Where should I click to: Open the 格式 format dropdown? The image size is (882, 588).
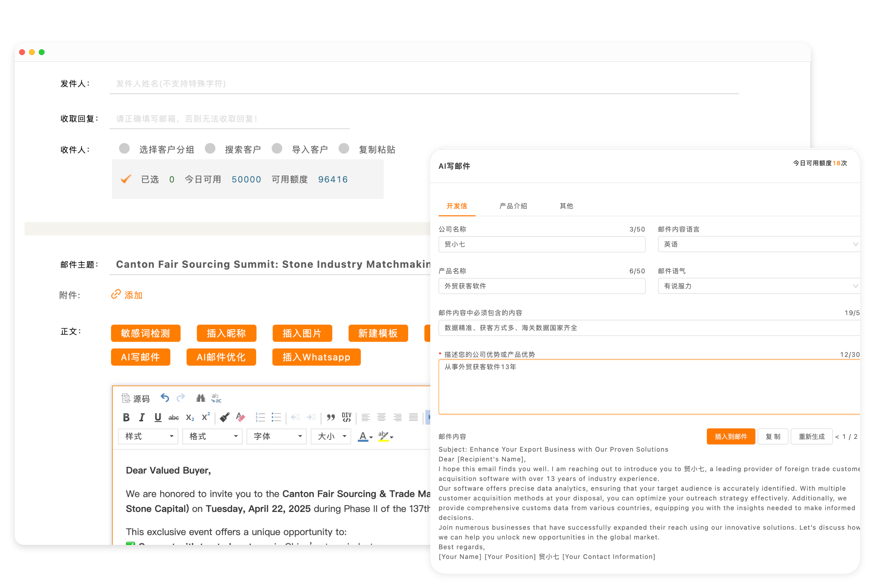pos(212,437)
